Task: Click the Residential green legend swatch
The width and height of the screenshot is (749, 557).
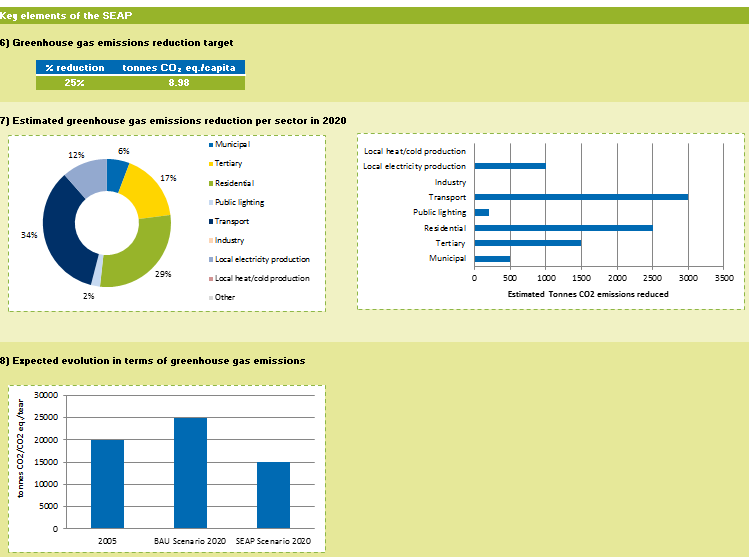Action: click(211, 183)
